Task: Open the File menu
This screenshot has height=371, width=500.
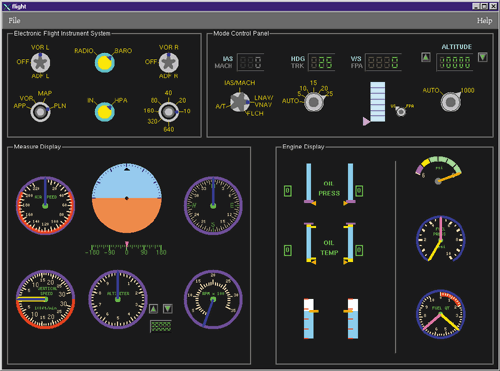Action: 14,21
